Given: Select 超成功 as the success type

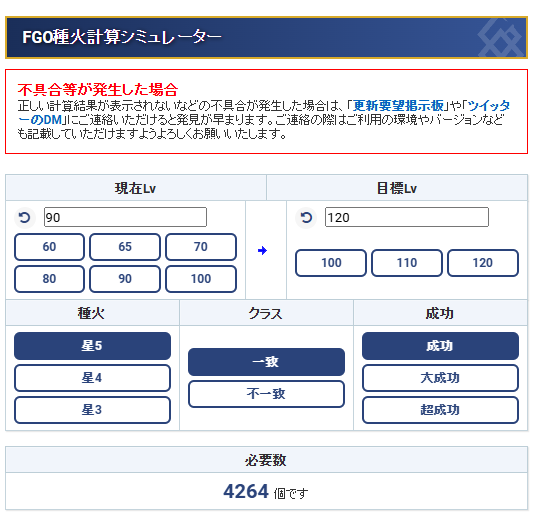Looking at the screenshot, I should click(x=440, y=410).
